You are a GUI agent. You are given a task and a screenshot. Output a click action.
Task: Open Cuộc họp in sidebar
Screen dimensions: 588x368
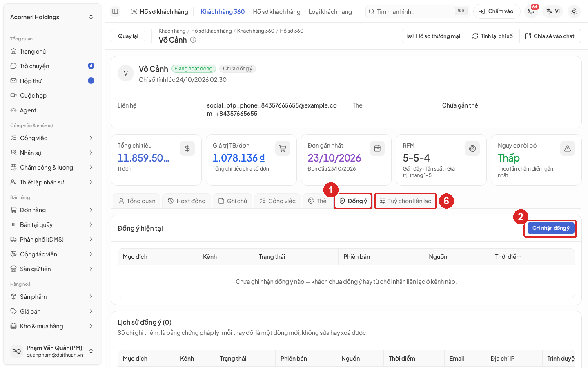[x=52, y=96]
